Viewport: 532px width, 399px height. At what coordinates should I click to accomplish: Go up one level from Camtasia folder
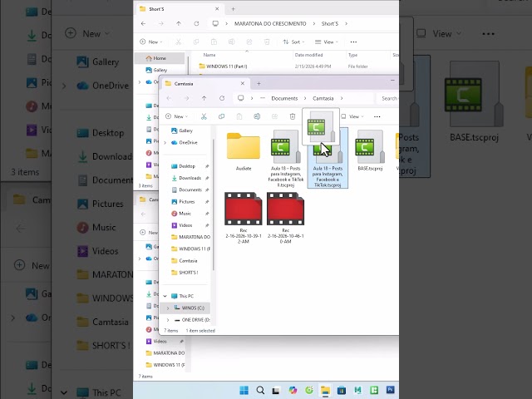pyautogui.click(x=204, y=98)
